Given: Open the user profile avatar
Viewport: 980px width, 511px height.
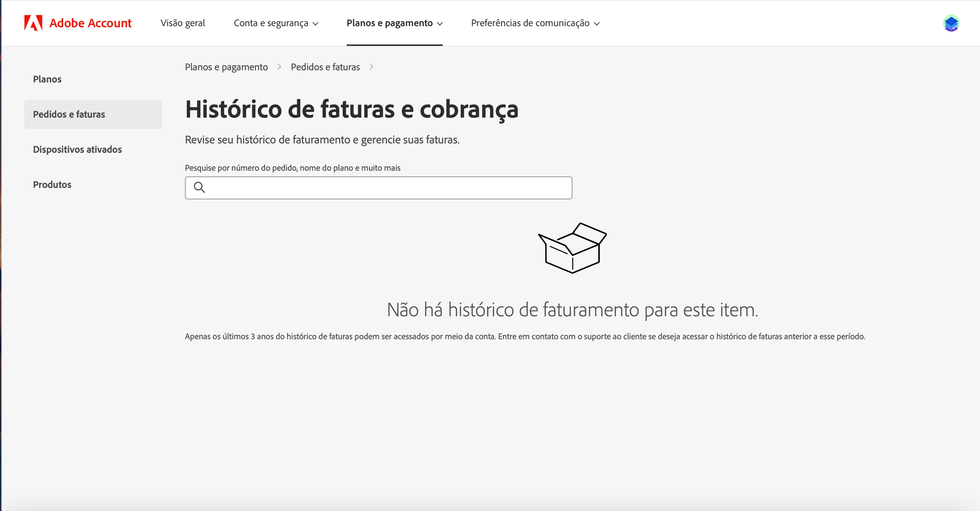Looking at the screenshot, I should point(951,23).
